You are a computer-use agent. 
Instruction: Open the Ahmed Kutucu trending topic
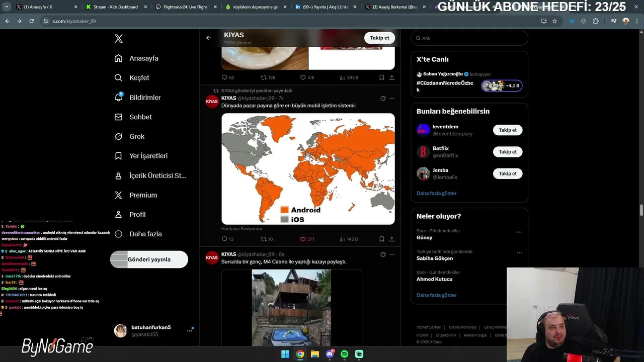tap(434, 279)
